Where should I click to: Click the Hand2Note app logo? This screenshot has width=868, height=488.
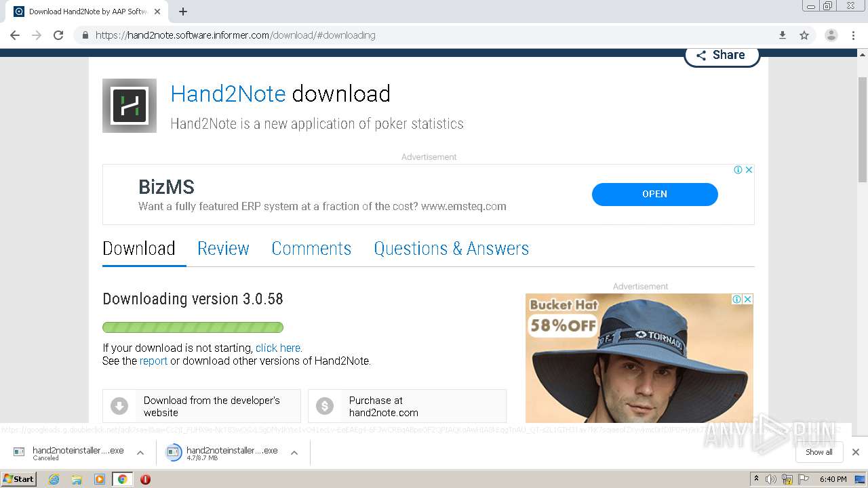(130, 106)
